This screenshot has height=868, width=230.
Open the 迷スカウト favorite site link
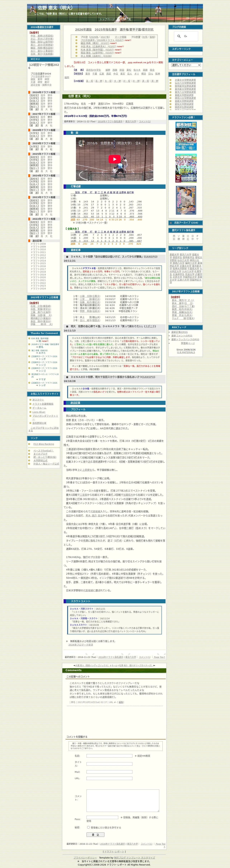38,400
